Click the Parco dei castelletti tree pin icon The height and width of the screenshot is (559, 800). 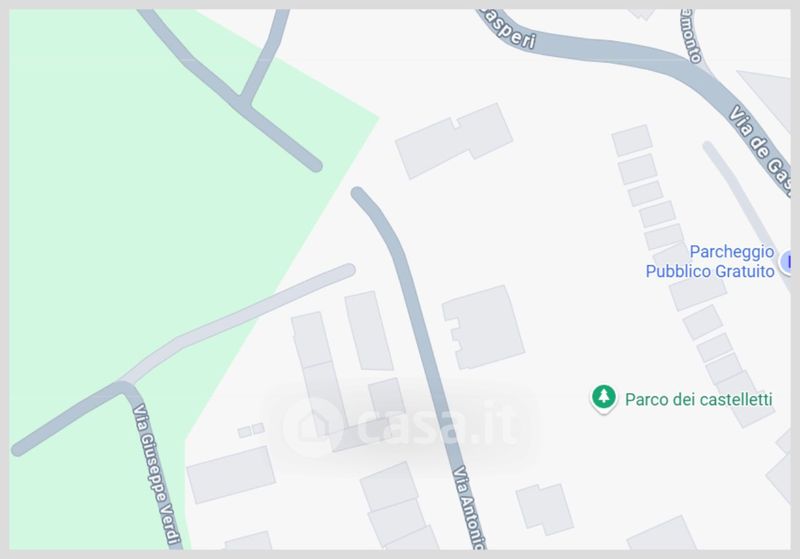(604, 398)
